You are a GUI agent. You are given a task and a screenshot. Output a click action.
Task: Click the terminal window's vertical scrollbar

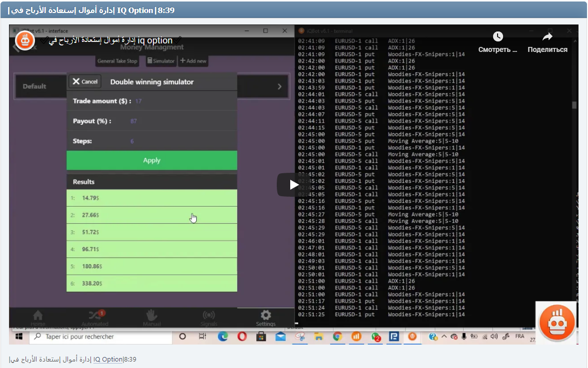(x=575, y=105)
